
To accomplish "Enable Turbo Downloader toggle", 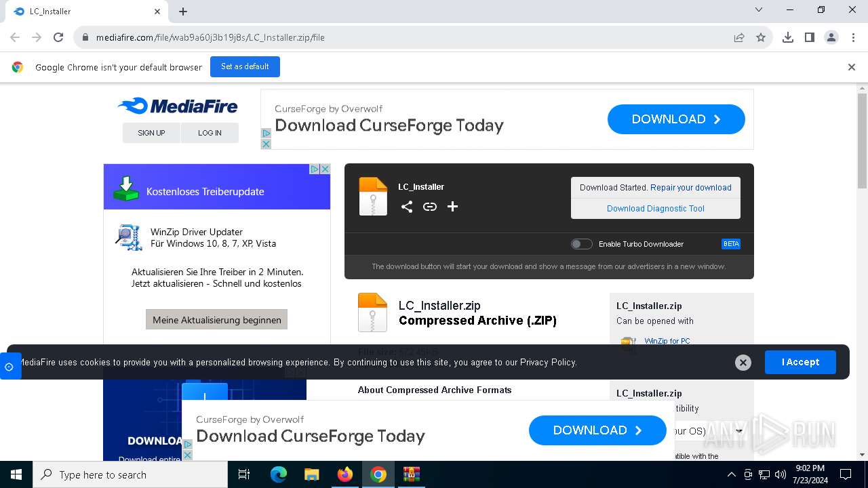I will (581, 244).
